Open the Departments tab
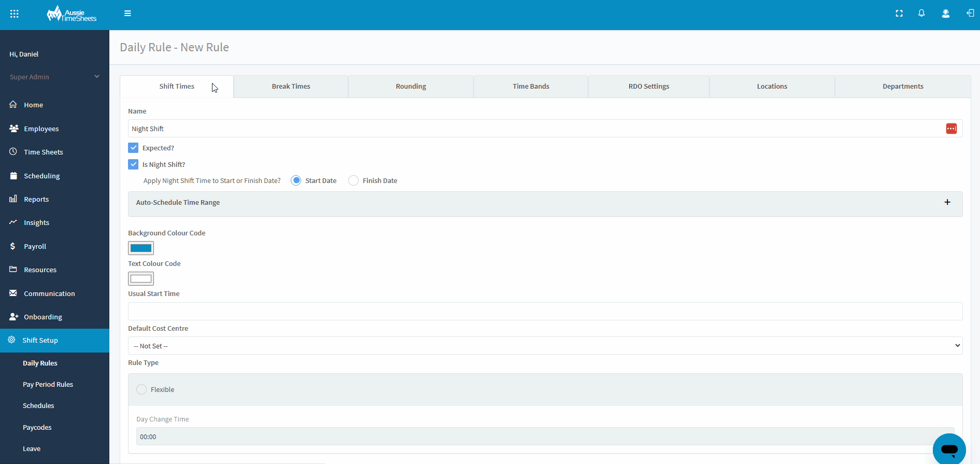The image size is (980, 464). point(903,87)
